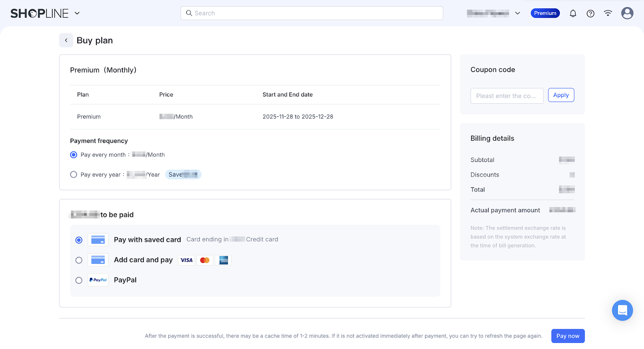Apply the coupon code
This screenshot has height=349, width=644.
(x=561, y=95)
